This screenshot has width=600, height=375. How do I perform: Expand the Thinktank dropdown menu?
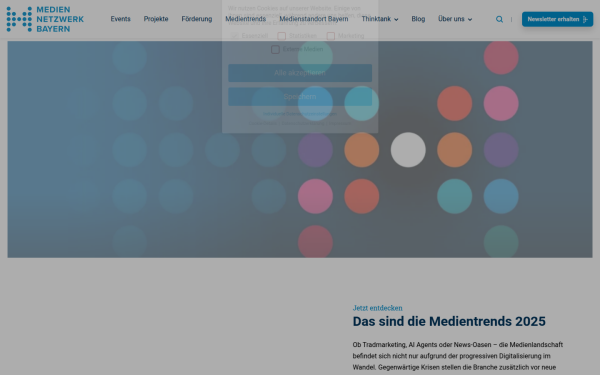(380, 19)
